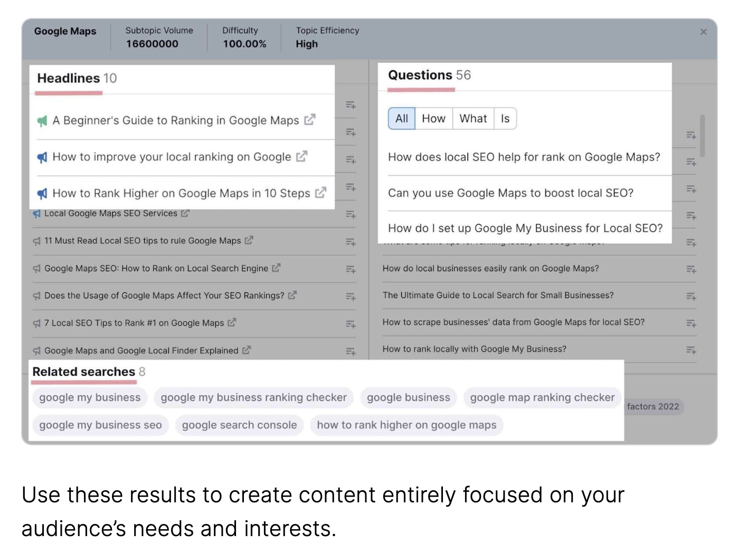Filter questions by How
Screen dimensions: 756x553
433,118
